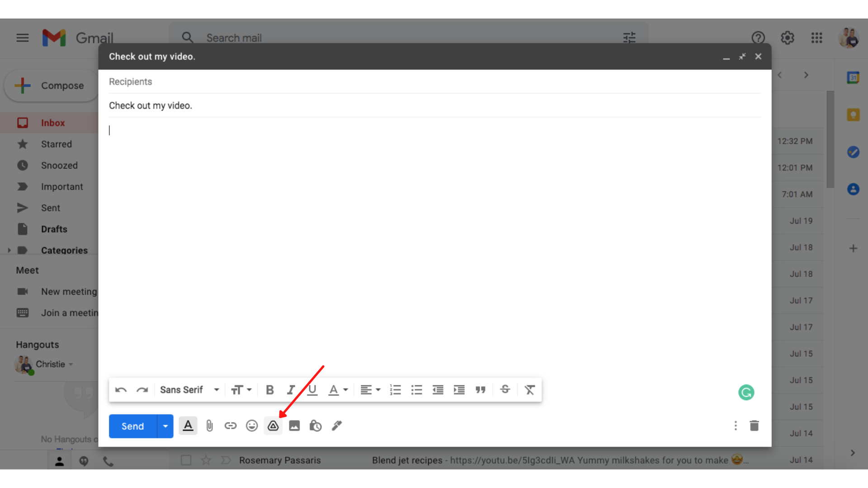Click the Insert Photo icon

click(294, 426)
